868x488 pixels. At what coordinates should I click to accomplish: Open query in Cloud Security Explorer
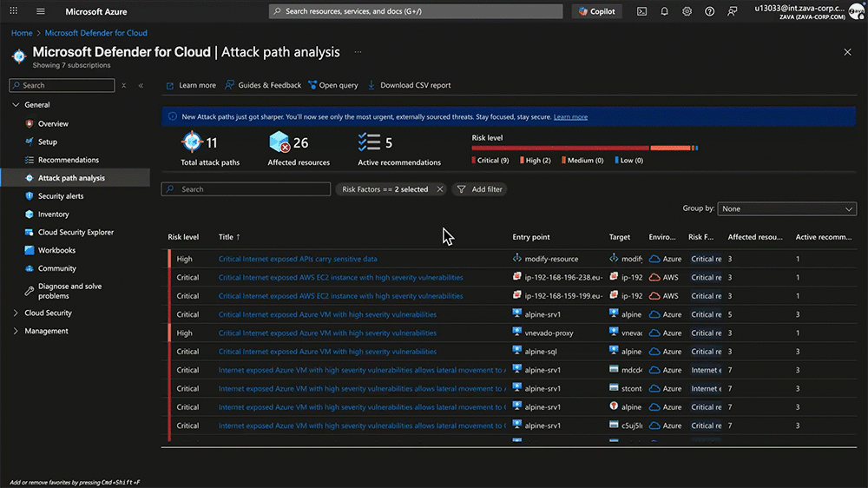coord(332,85)
